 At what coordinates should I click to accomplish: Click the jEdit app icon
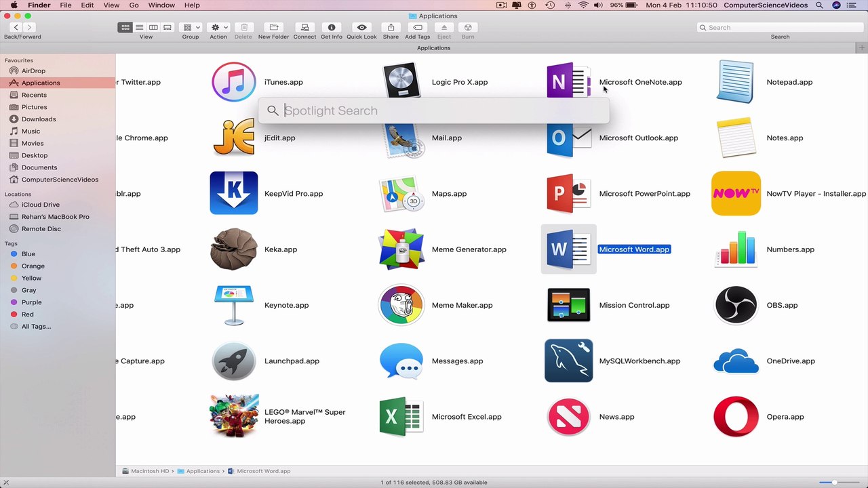click(234, 138)
